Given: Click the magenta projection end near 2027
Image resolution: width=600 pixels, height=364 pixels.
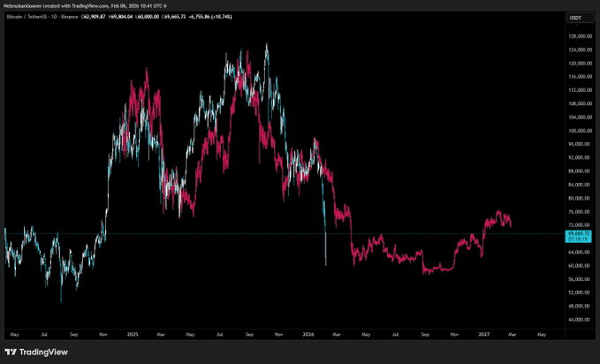Looking at the screenshot, I should pos(510,224).
